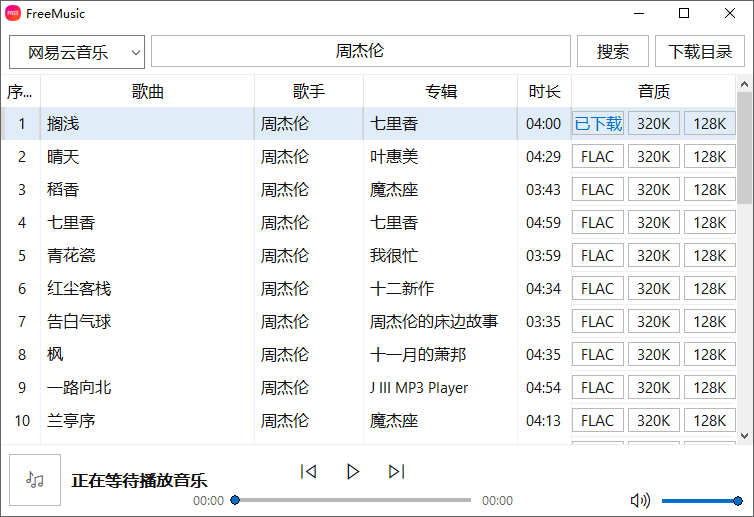The width and height of the screenshot is (754, 517).
Task: Click the album cell 叶惠美
Action: point(440,156)
